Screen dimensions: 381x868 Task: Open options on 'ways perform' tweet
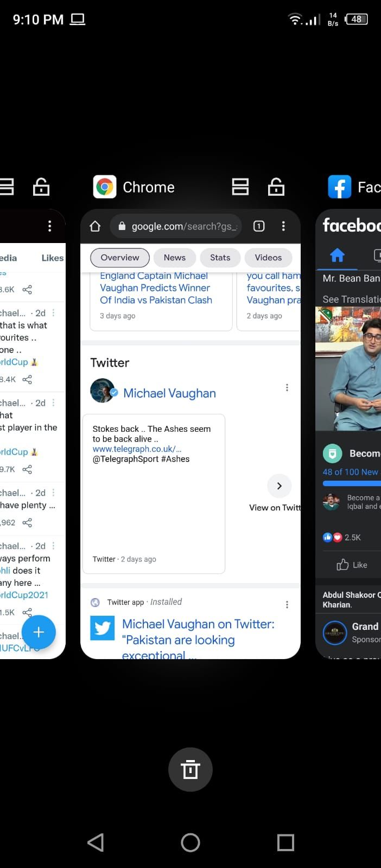pos(53,546)
